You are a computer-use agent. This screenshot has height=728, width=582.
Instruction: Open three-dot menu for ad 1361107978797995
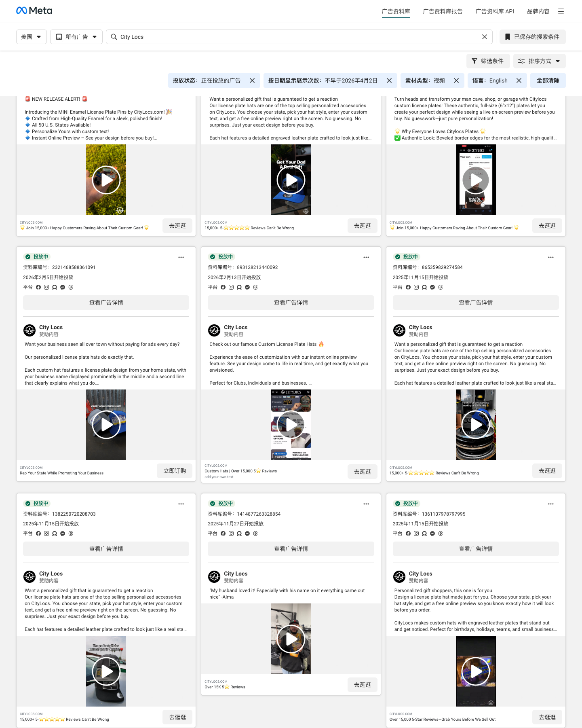coord(551,504)
